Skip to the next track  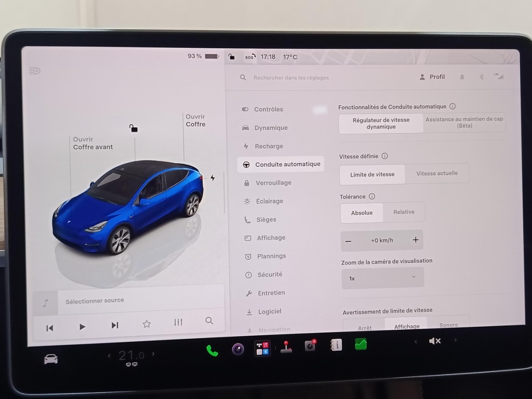tap(115, 325)
